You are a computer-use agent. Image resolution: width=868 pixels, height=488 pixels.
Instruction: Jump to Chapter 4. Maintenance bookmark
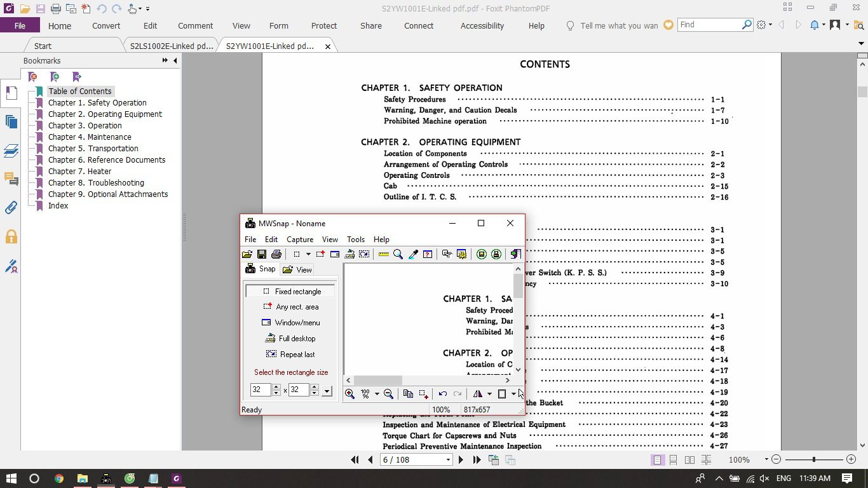90,137
